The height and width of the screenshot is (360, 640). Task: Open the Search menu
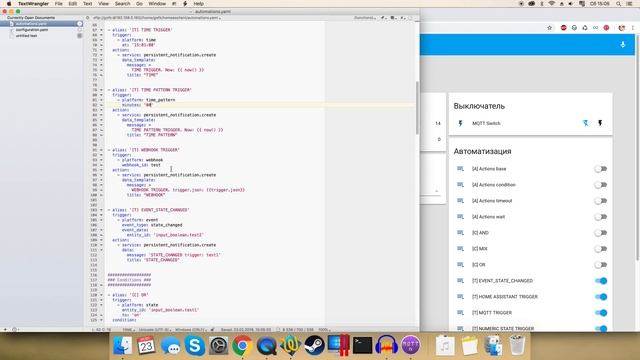122,4
